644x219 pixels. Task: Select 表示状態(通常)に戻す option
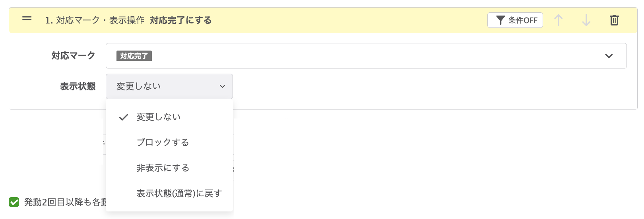point(179,194)
